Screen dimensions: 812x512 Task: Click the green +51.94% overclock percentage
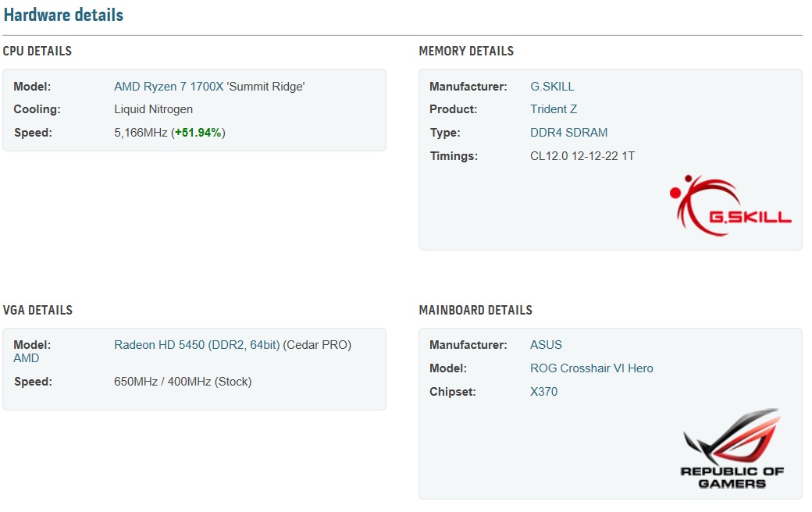point(198,133)
